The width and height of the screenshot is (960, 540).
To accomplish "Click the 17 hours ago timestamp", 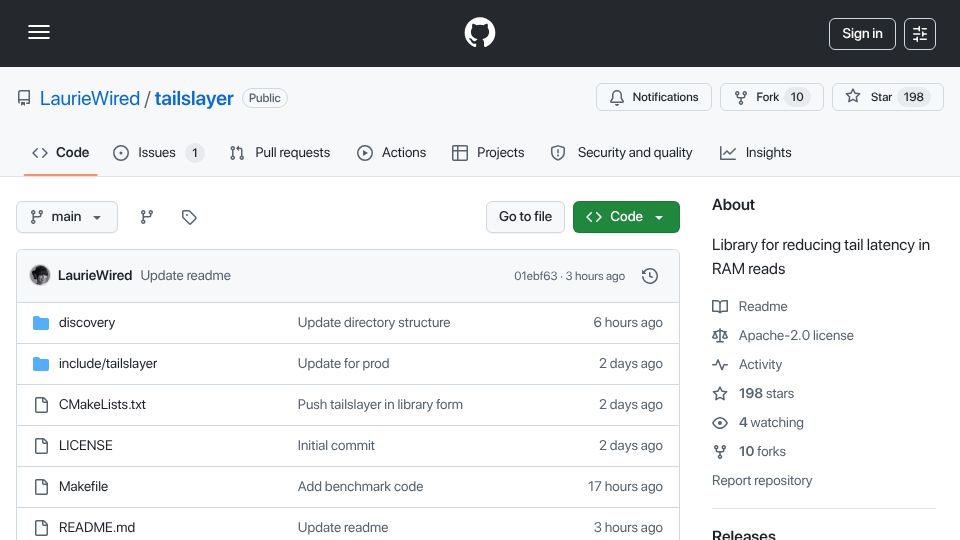I will [x=625, y=487].
